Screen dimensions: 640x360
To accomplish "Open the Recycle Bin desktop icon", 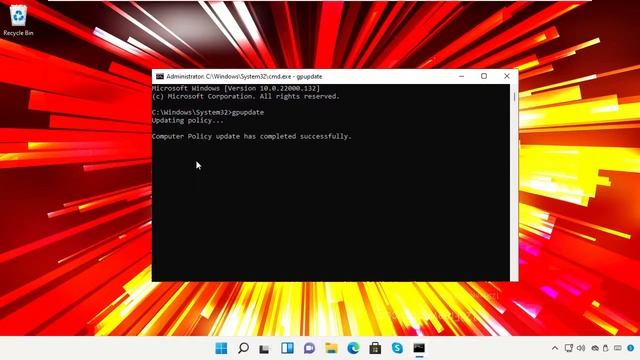I will coord(18,20).
